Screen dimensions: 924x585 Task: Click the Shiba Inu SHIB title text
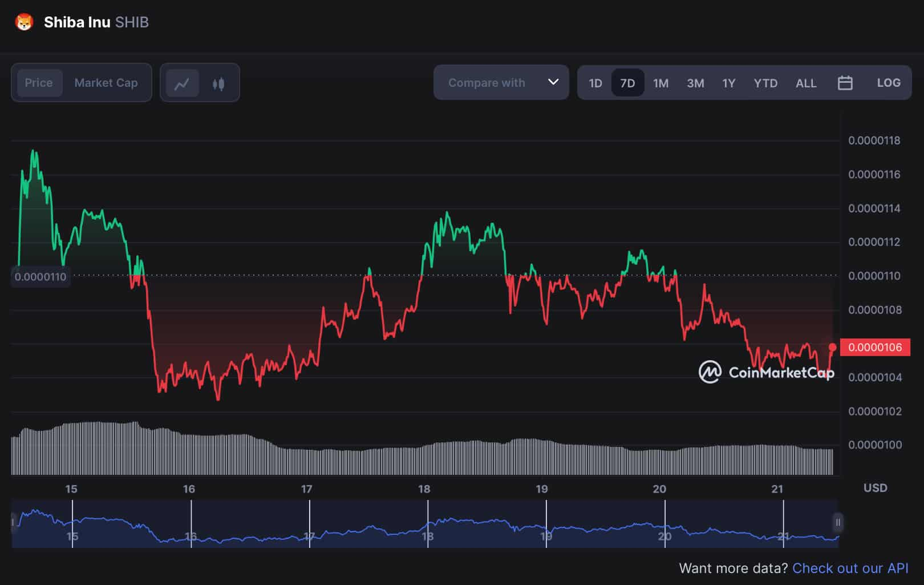pyautogui.click(x=96, y=22)
